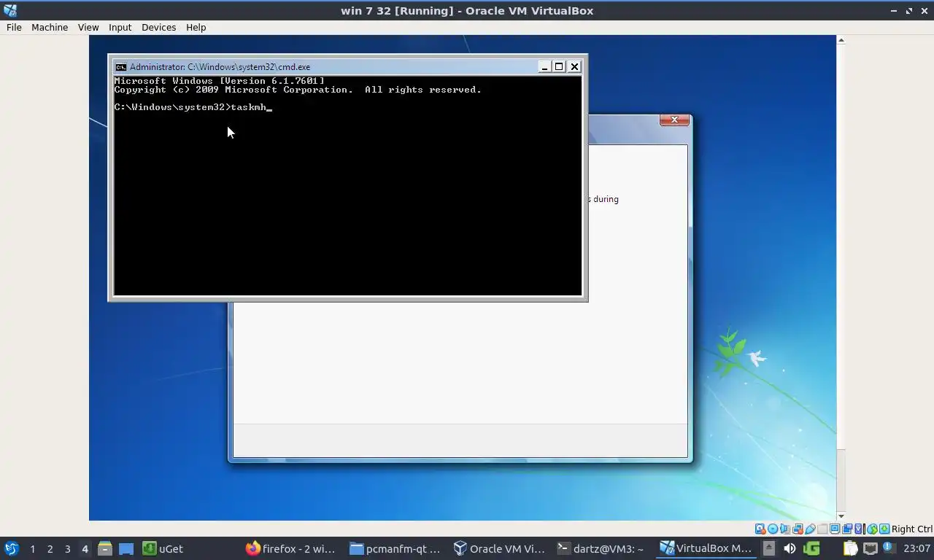Click the VirtualBox Machine taskbar entry

(706, 548)
